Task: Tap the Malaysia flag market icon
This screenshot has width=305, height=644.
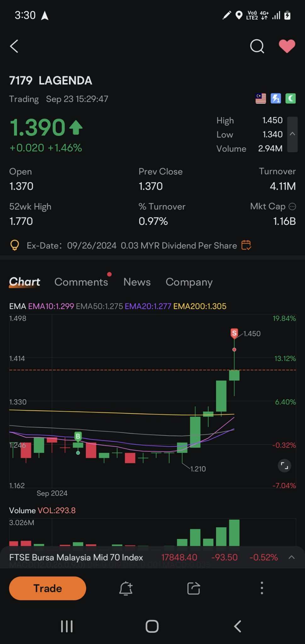Action: click(x=261, y=99)
